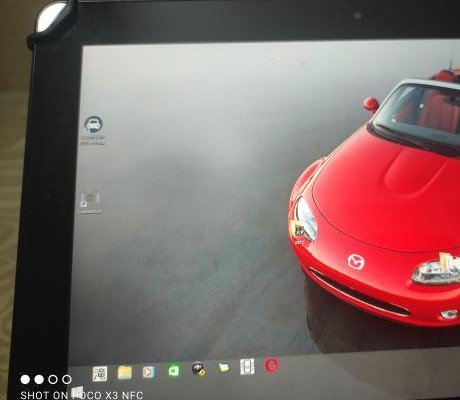Viewport: 460px width, 400px height.
Task: Launch Opera browser from the taskbar
Action: tap(272, 365)
